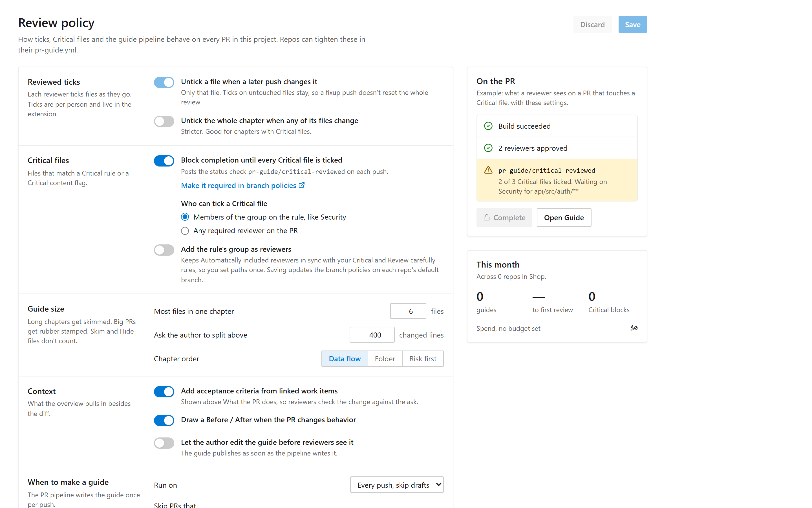Toggle Block completion until every Critical file ticked
812x508 pixels.
(164, 161)
